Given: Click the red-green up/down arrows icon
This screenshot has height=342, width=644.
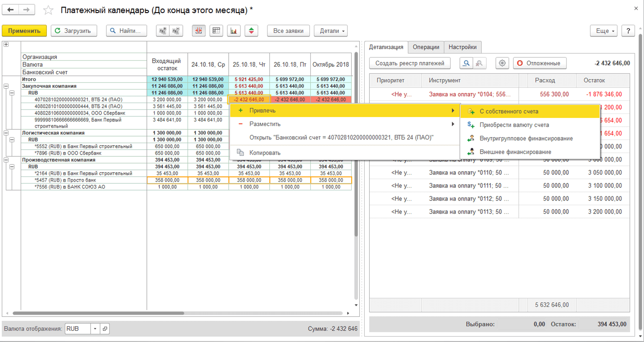Looking at the screenshot, I should [251, 31].
